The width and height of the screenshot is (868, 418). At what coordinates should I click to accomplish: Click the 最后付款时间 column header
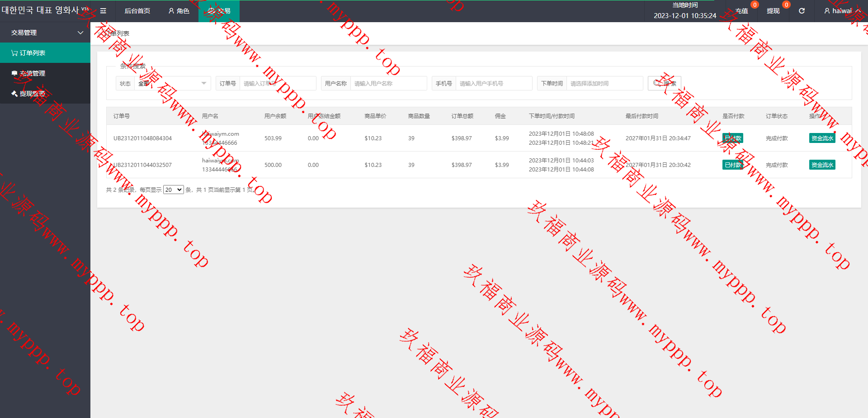pos(642,116)
